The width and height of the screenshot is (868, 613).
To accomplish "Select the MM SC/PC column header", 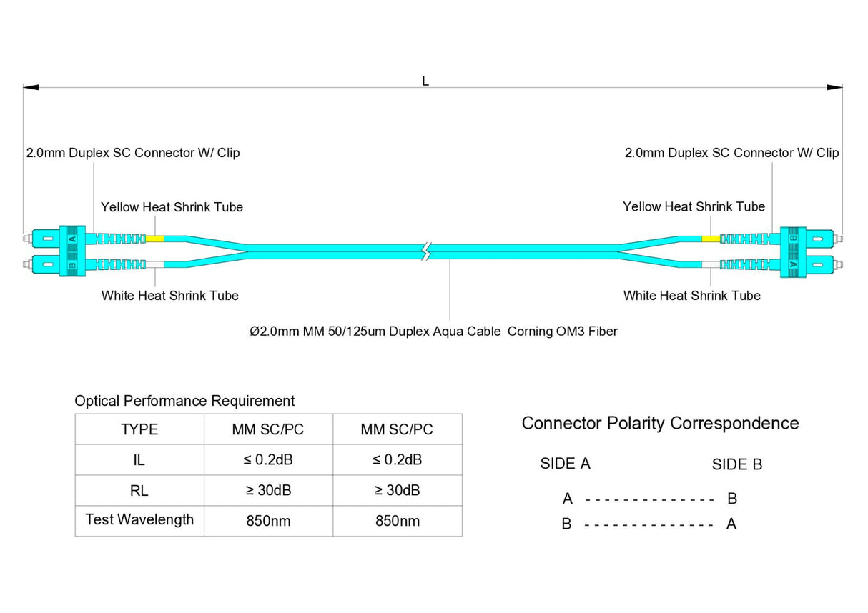I will (267, 429).
